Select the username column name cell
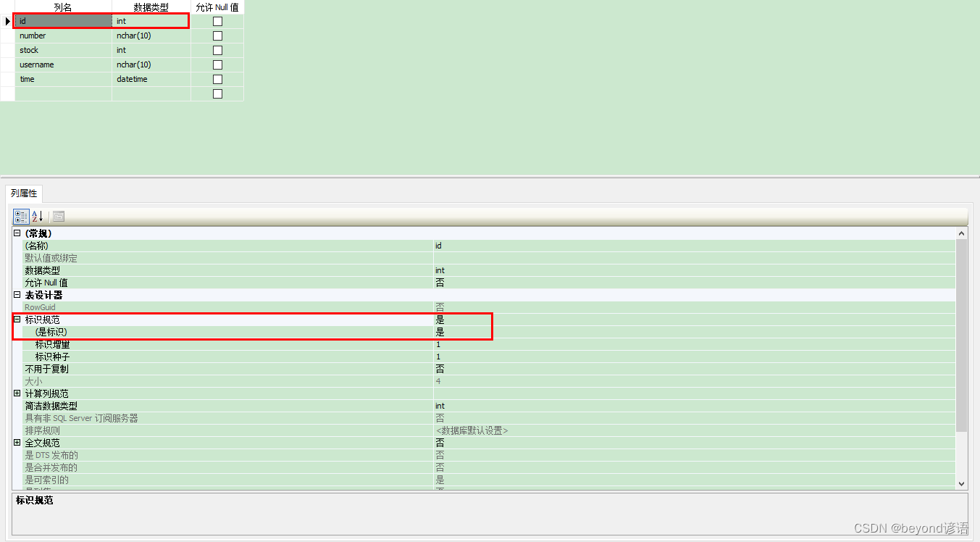 pyautogui.click(x=63, y=64)
